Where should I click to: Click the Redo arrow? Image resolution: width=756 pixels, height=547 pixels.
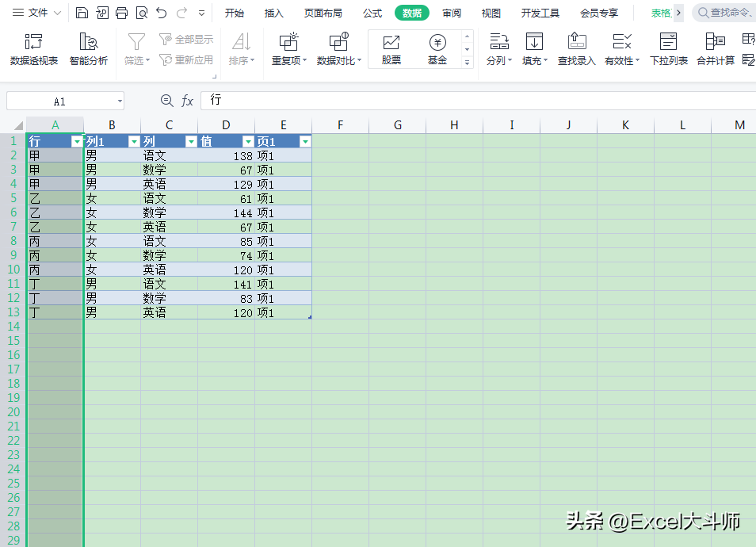pyautogui.click(x=181, y=13)
